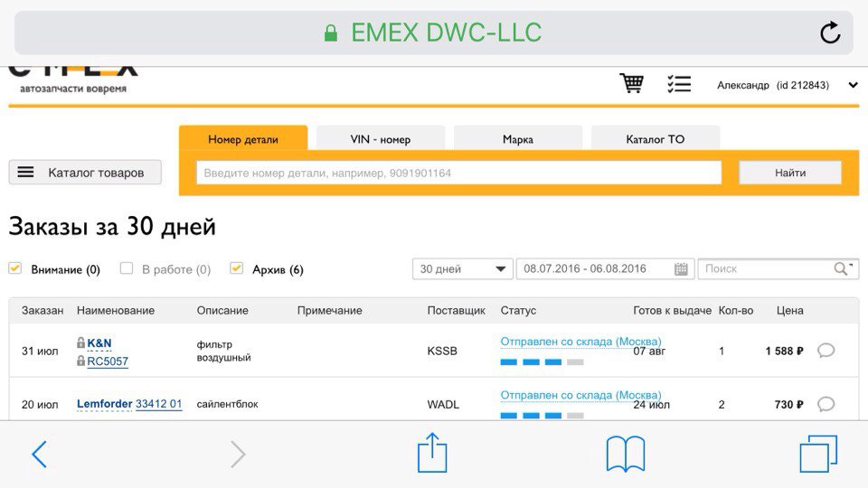The image size is (868, 488).
Task: Click the Статус column header
Action: [x=518, y=310]
